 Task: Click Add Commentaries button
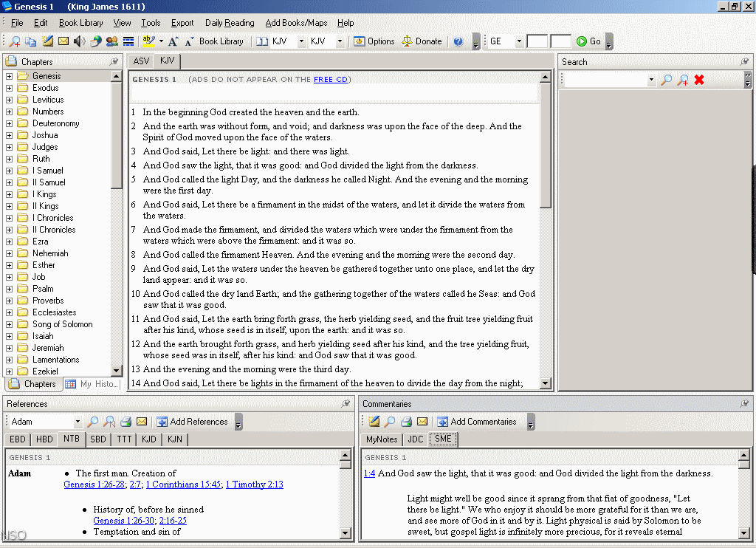coord(477,422)
